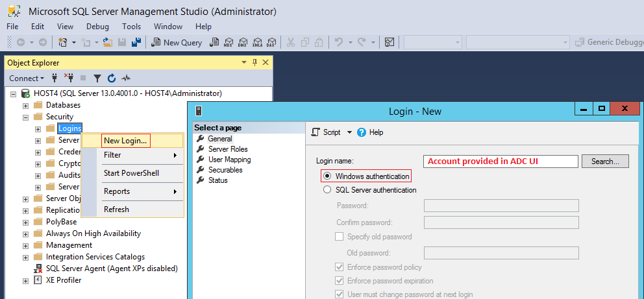Screen dimensions: 644x299
Task: Click the Object Explorer filter funnel icon
Action: click(97, 78)
